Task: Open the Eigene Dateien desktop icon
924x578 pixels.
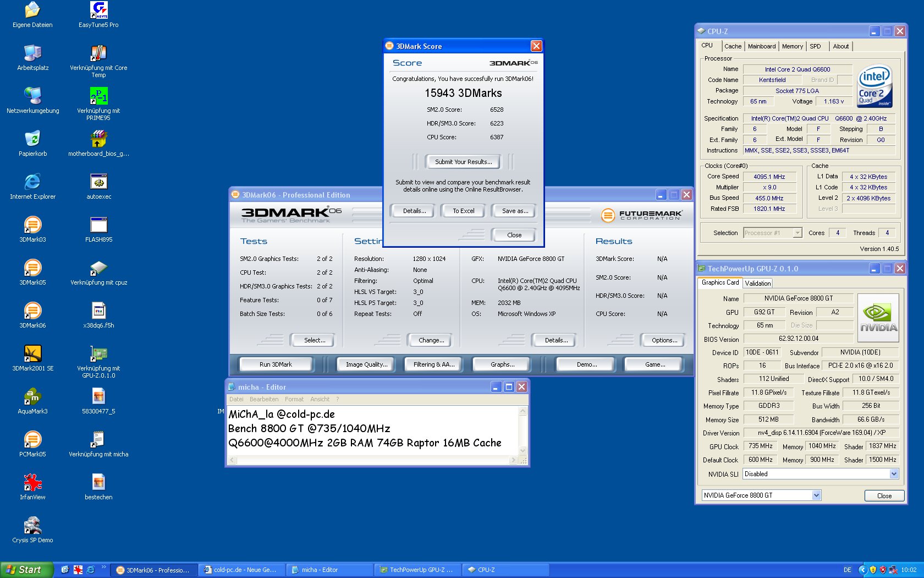Action: tap(32, 15)
